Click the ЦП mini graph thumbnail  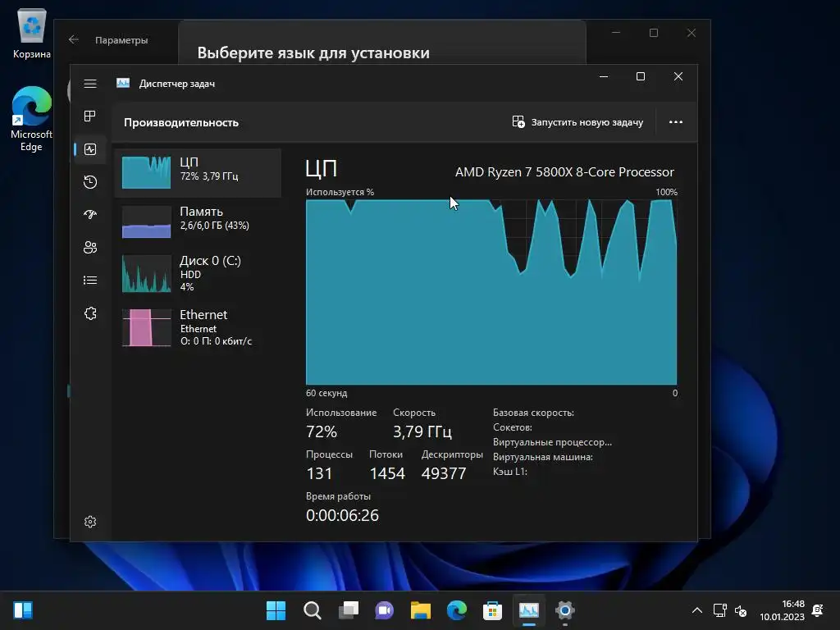pyautogui.click(x=146, y=172)
